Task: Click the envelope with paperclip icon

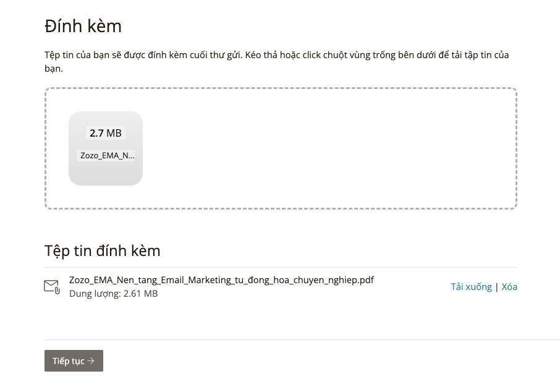Action: point(52,287)
